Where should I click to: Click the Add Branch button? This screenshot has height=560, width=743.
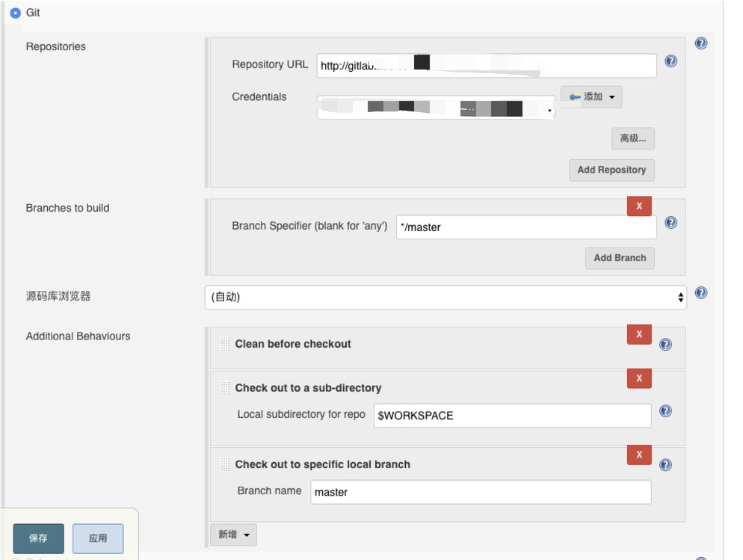point(619,257)
